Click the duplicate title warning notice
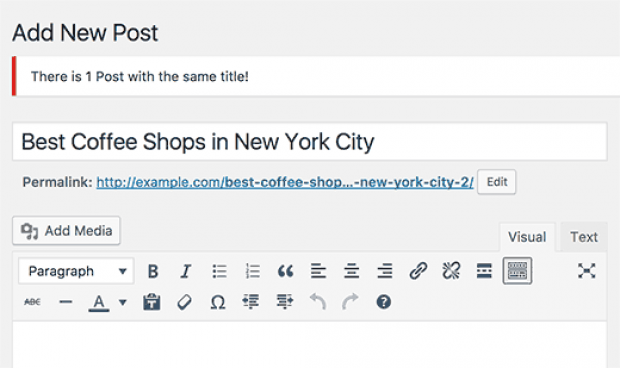Image resolution: width=620 pixels, height=368 pixels. [316, 76]
